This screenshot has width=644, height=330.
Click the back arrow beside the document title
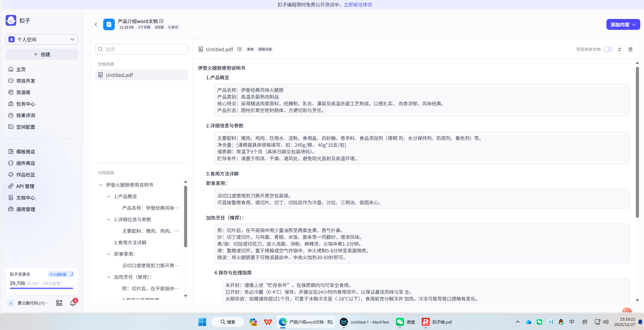tap(96, 24)
